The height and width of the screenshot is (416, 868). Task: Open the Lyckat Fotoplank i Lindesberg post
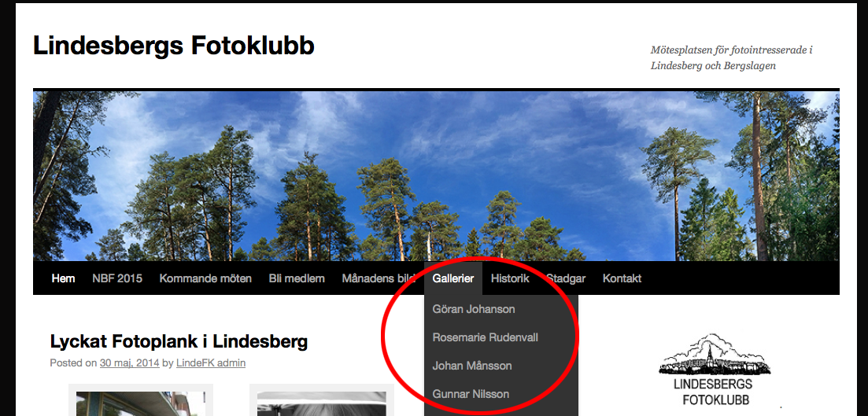click(x=179, y=341)
